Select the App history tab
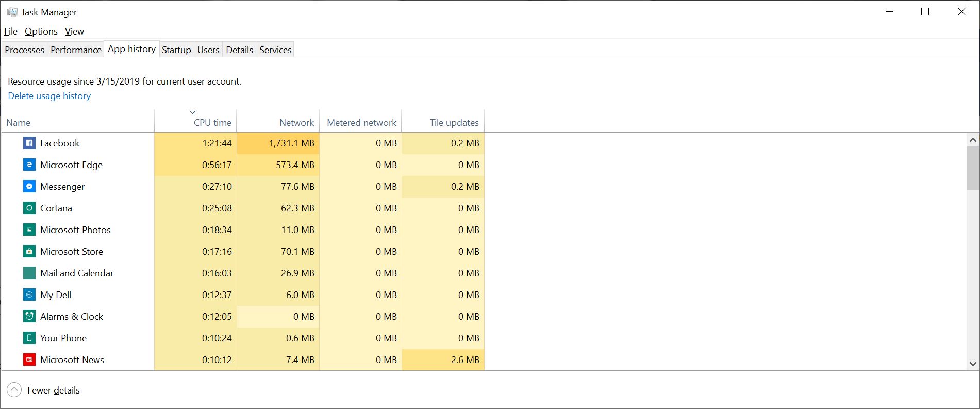Viewport: 980px width, 409px height. pyautogui.click(x=131, y=49)
